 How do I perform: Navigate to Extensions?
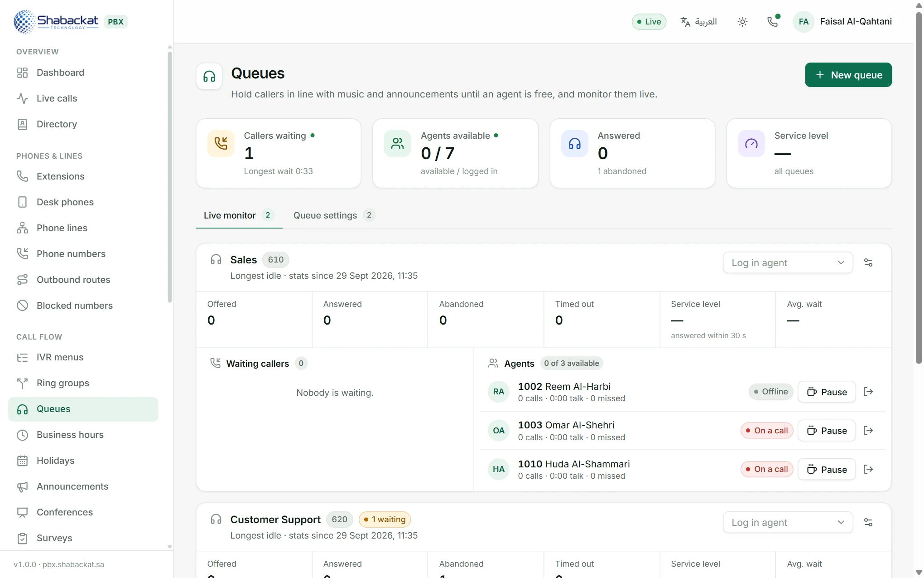pyautogui.click(x=83, y=176)
